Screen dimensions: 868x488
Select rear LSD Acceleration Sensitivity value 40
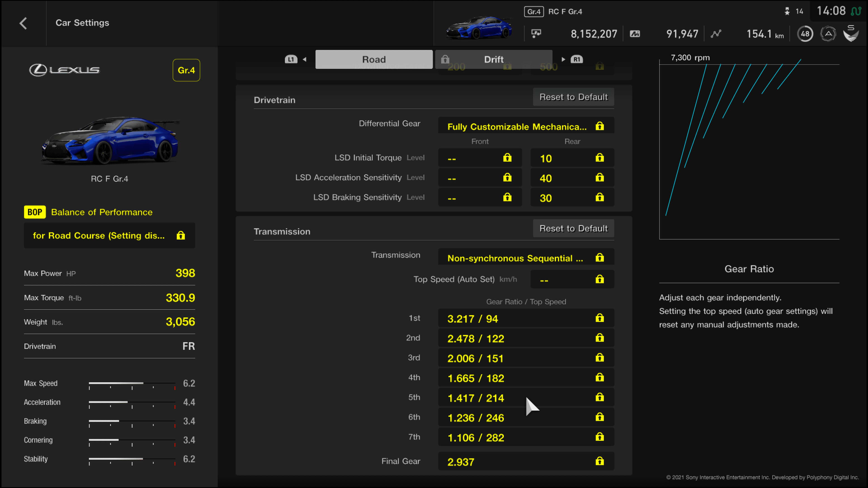tap(572, 178)
